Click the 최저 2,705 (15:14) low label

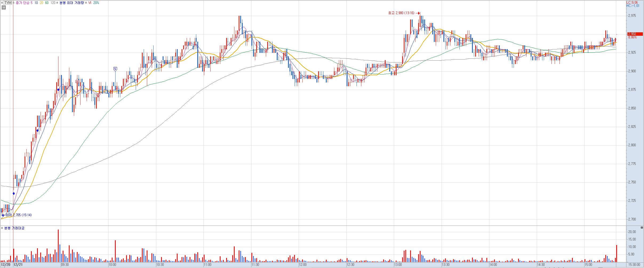[18, 215]
